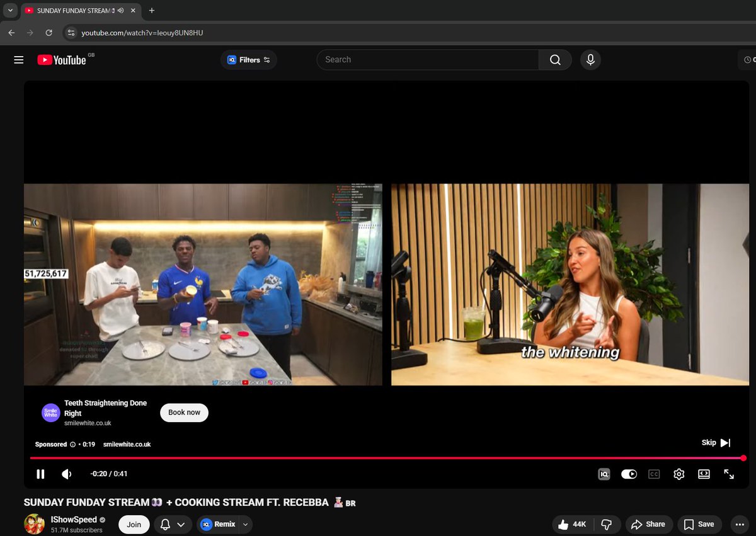Viewport: 756px width, 536px height.
Task: Click the red ad progress bar
Action: click(x=387, y=458)
